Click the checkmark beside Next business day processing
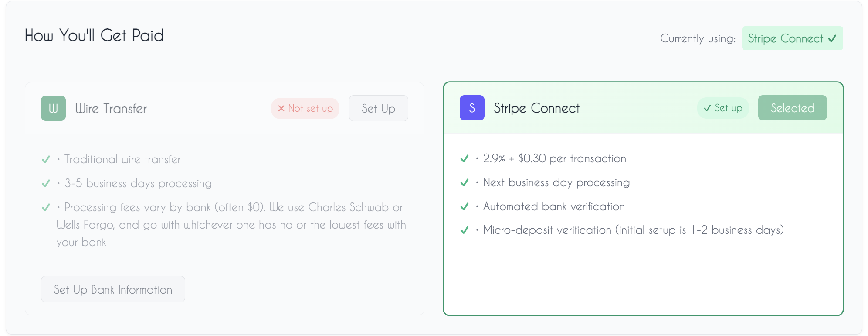 464,183
